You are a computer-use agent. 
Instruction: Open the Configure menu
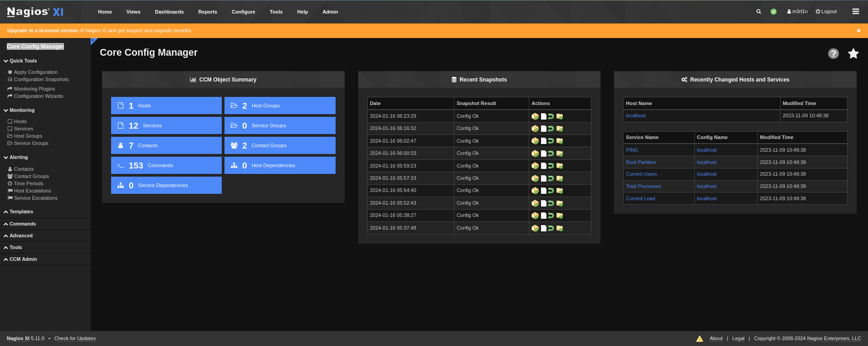click(244, 12)
